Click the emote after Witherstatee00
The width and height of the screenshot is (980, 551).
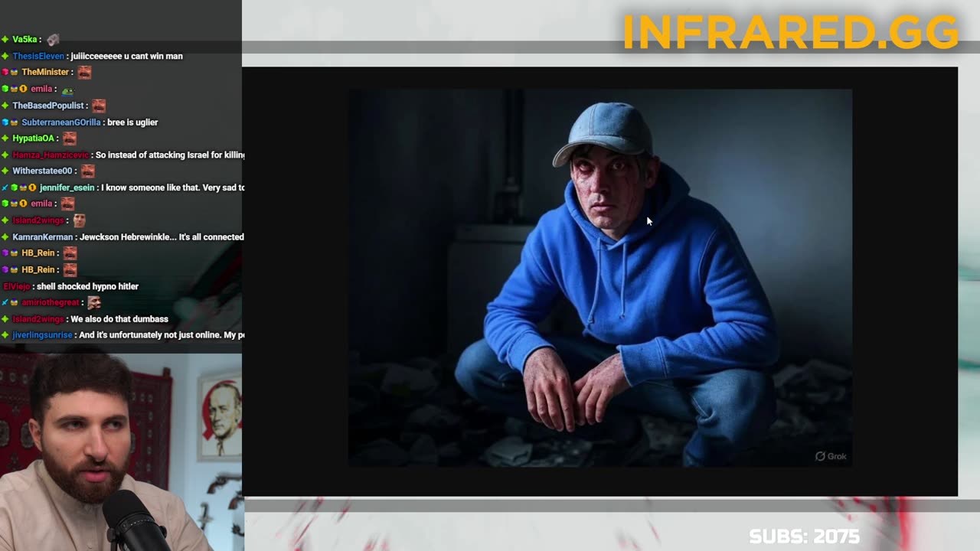(88, 171)
